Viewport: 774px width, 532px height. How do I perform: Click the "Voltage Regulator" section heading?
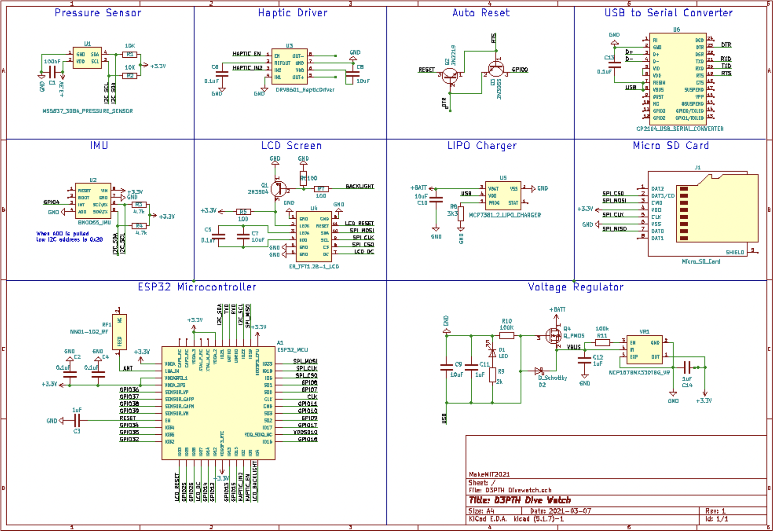tap(575, 287)
